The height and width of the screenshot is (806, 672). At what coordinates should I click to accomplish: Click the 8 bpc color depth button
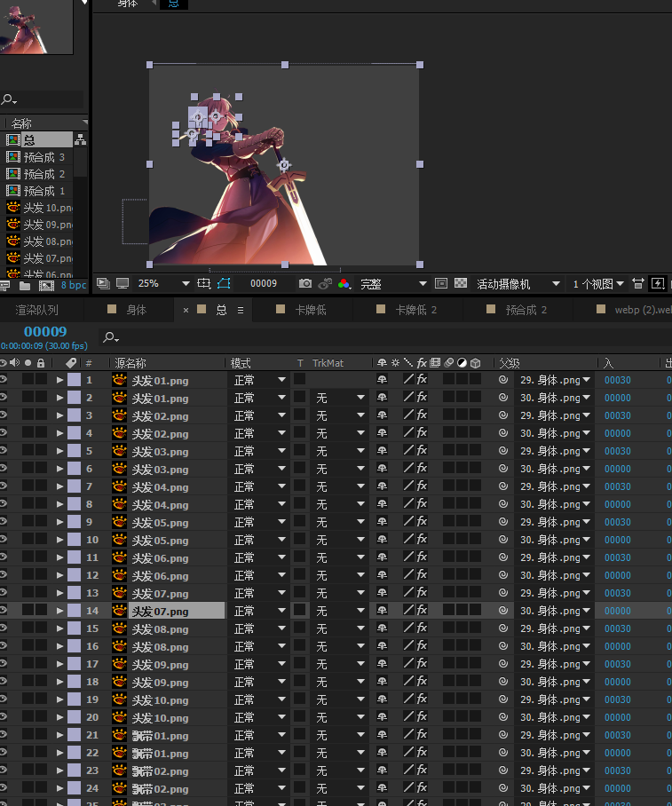click(x=74, y=286)
